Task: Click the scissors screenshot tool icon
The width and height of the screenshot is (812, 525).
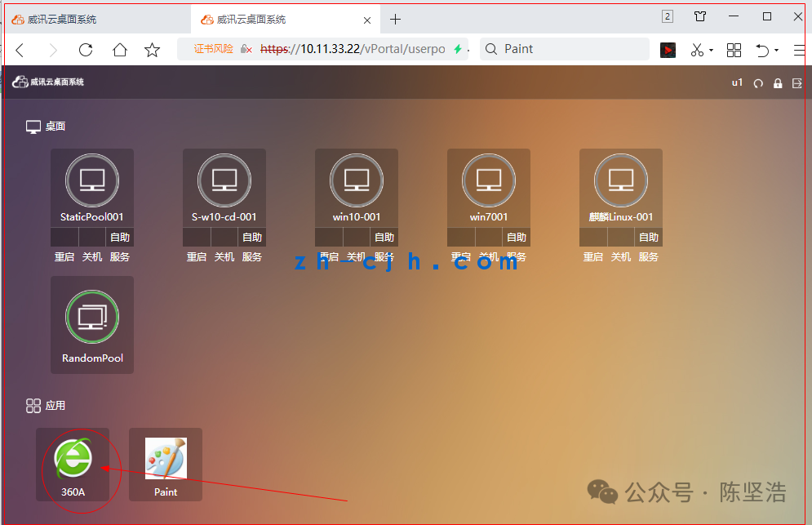Action: click(x=697, y=50)
